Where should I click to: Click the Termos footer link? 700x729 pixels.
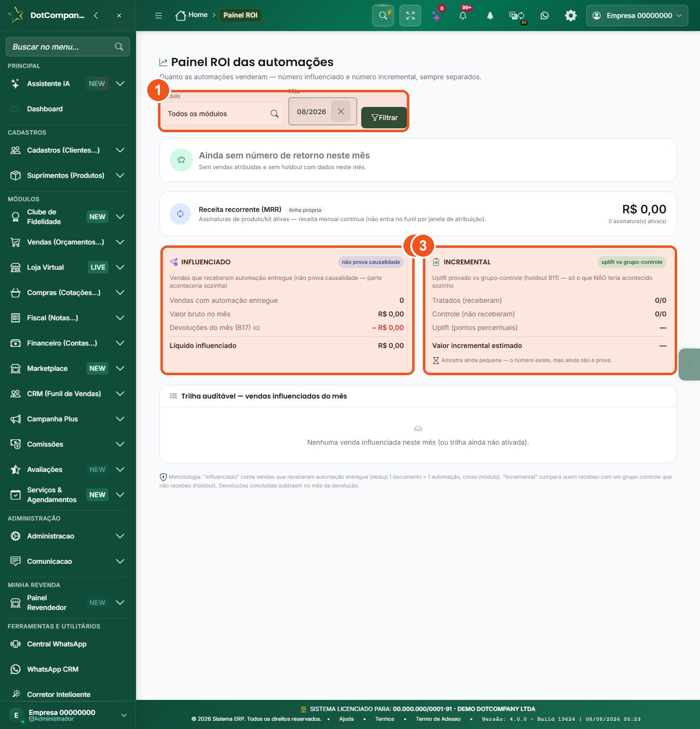[385, 719]
